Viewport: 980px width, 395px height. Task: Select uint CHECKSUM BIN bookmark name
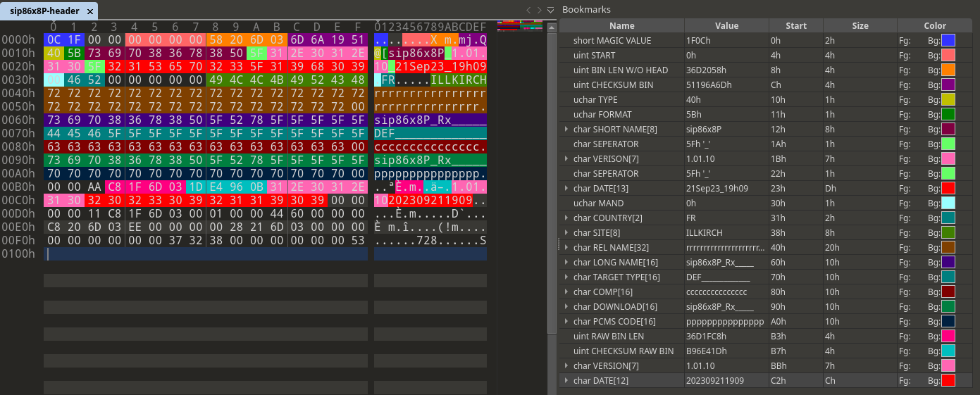click(x=613, y=84)
